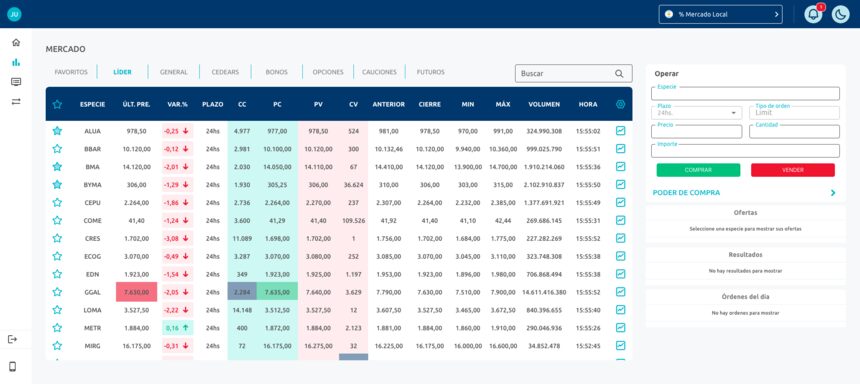
Task: Go to home via sidebar icon
Action: pyautogui.click(x=16, y=42)
